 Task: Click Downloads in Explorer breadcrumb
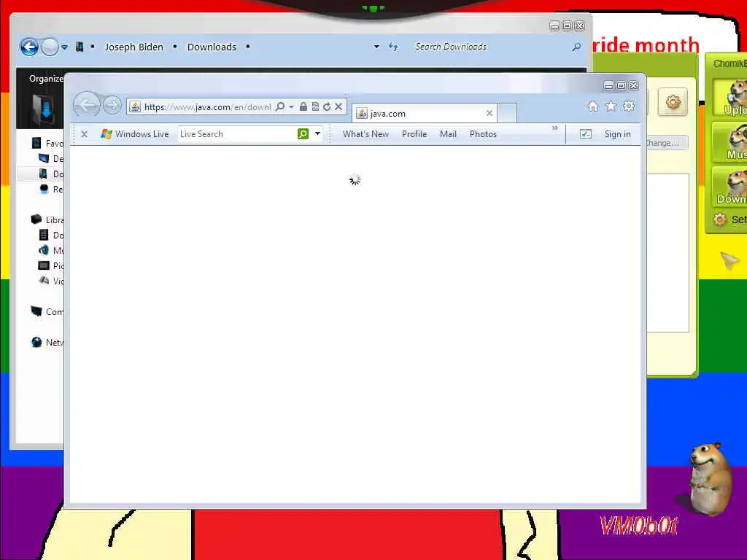click(212, 47)
